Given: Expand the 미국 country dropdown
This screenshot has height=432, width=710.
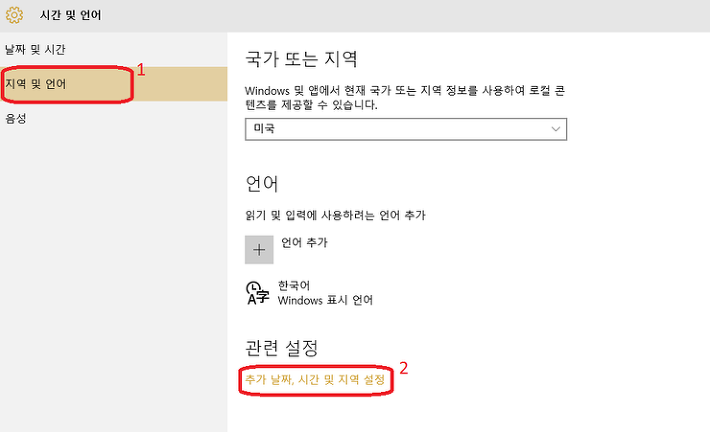Looking at the screenshot, I should (406, 129).
